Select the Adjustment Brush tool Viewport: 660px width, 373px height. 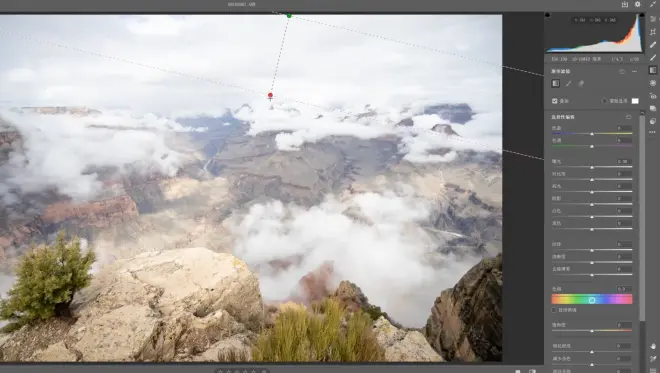(x=653, y=58)
